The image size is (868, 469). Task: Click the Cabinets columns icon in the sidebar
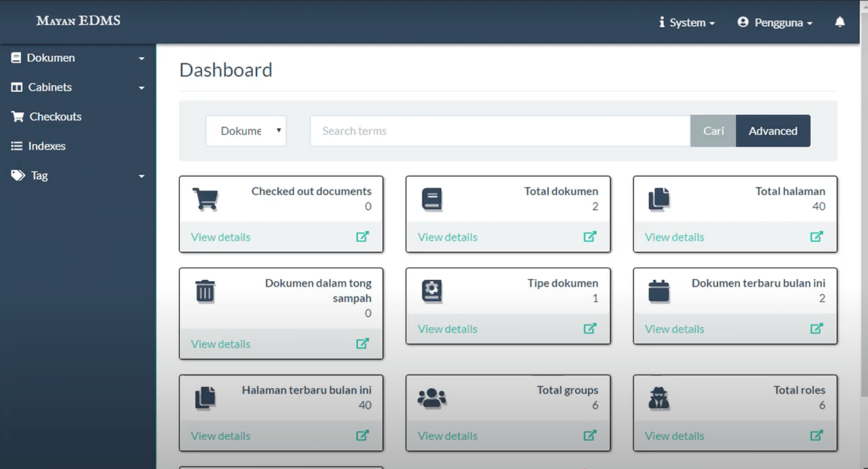17,87
